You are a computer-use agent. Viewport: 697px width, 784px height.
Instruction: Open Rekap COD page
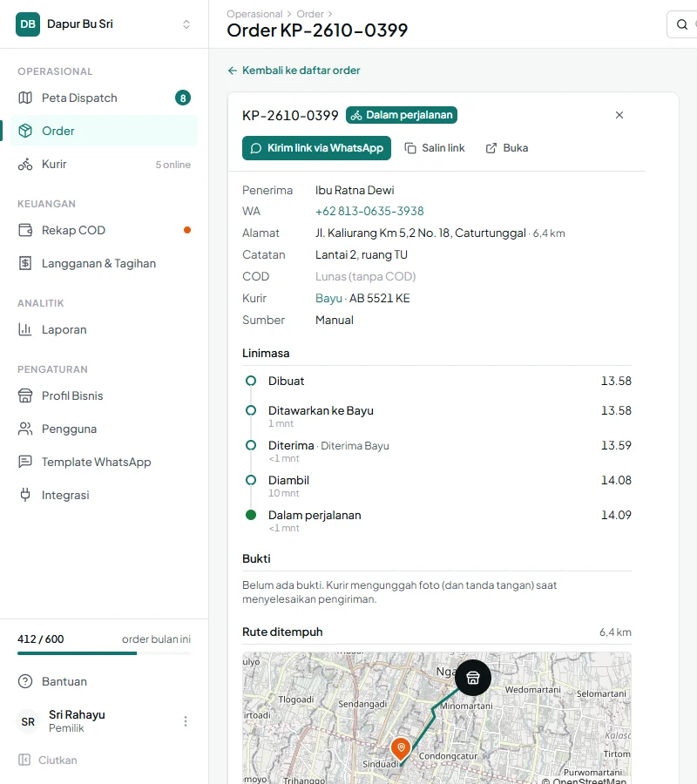tap(104, 230)
